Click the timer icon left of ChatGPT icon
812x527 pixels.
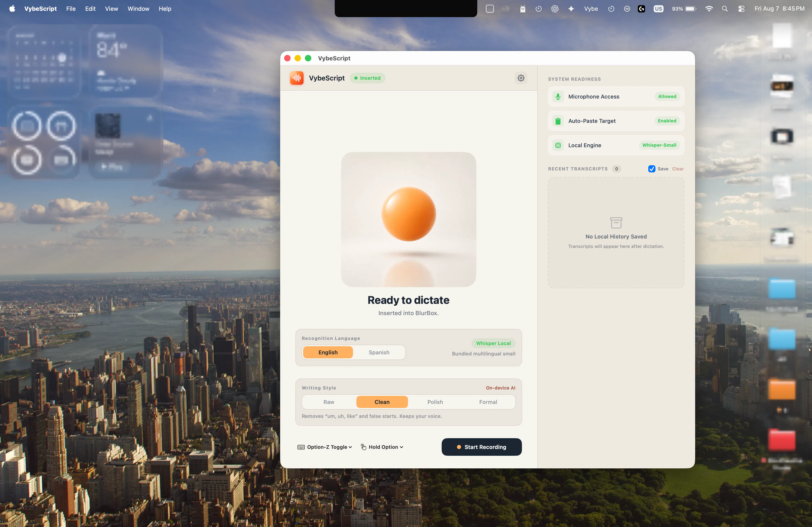(538, 9)
